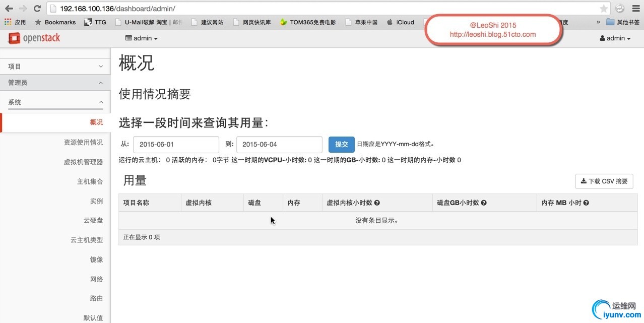Screen dimensions: 644x323
Task: Show more bookmarks with the chevron
Action: coord(598,22)
